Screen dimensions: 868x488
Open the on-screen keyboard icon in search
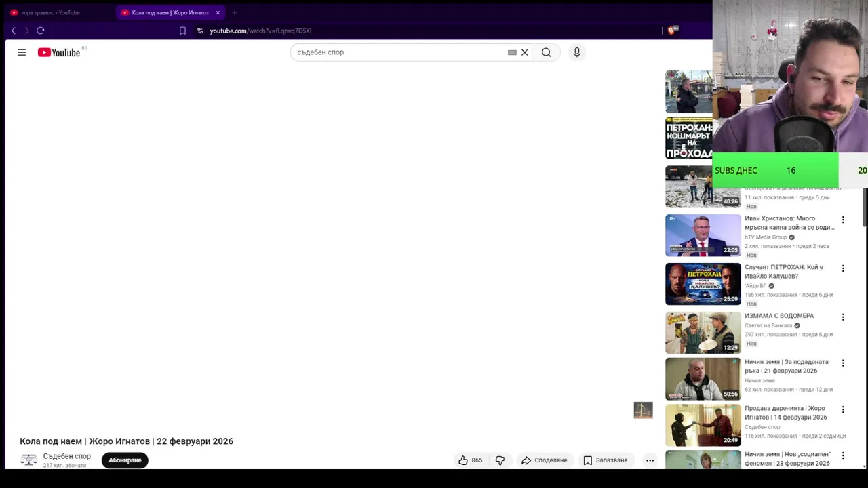[512, 52]
